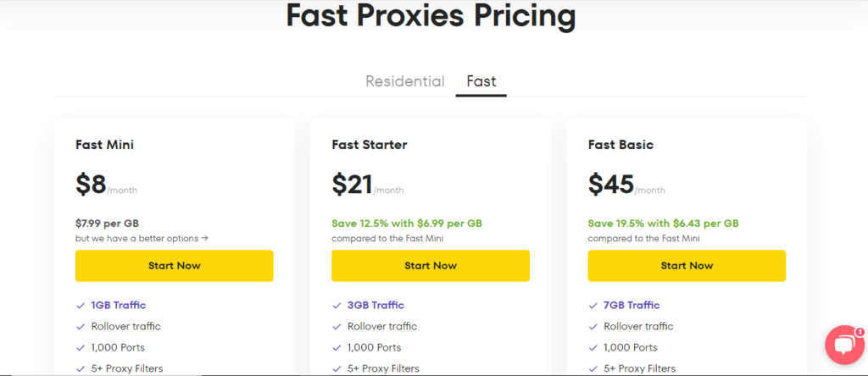Click checkmark icon beside 3GB Traffic
This screenshot has width=868, height=376.
337,306
